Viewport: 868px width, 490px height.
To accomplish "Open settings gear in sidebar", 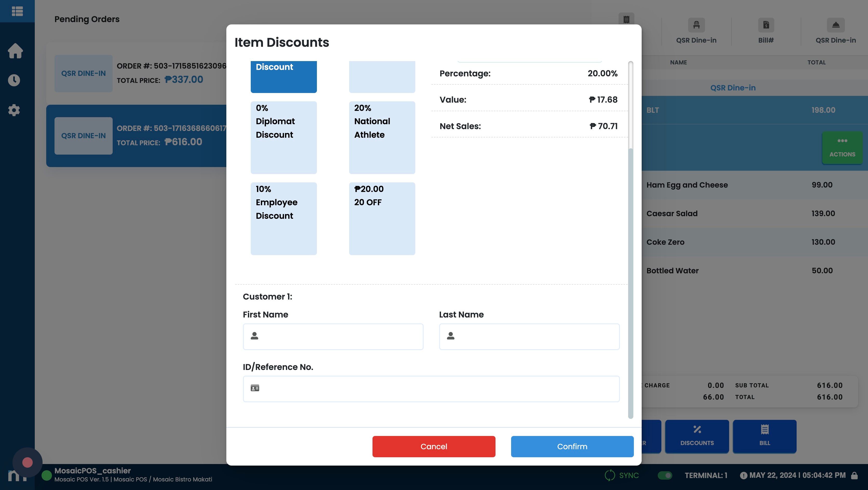I will [x=14, y=110].
